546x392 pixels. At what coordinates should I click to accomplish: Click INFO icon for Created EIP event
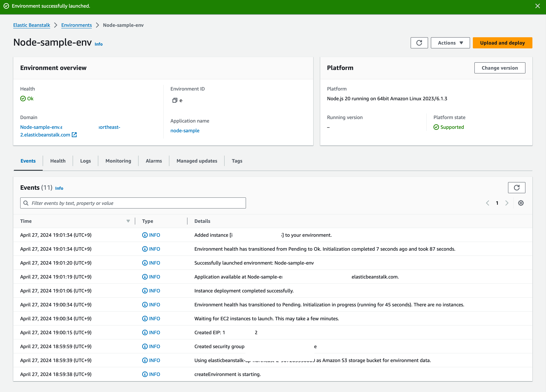pyautogui.click(x=145, y=333)
